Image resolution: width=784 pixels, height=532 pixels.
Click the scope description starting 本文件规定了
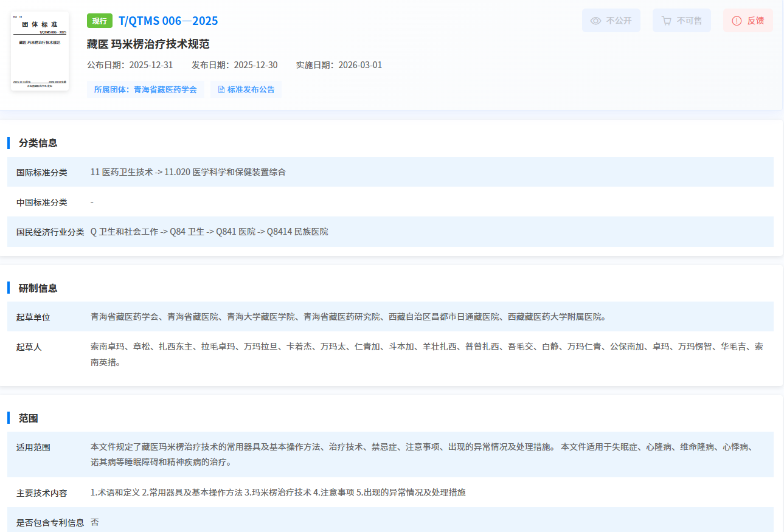coord(422,455)
